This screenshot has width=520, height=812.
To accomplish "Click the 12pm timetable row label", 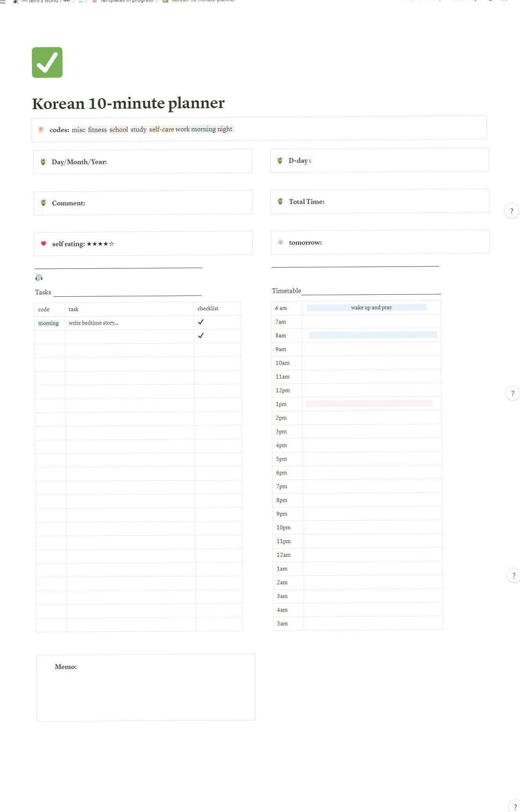I will pos(283,390).
